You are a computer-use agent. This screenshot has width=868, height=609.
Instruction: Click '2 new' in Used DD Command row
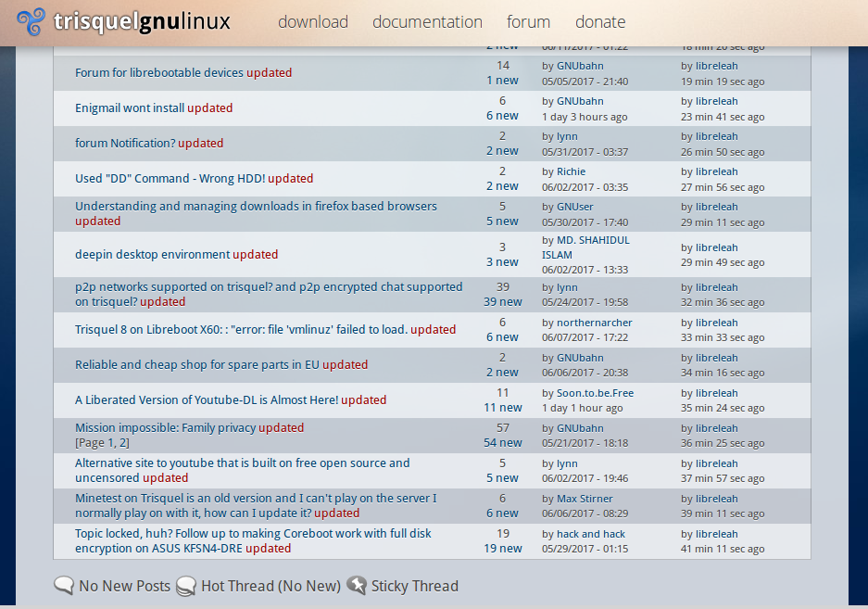click(x=503, y=186)
